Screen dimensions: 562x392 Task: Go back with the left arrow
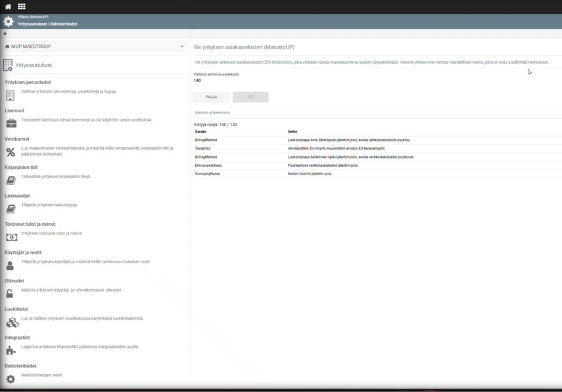tap(5, 33)
